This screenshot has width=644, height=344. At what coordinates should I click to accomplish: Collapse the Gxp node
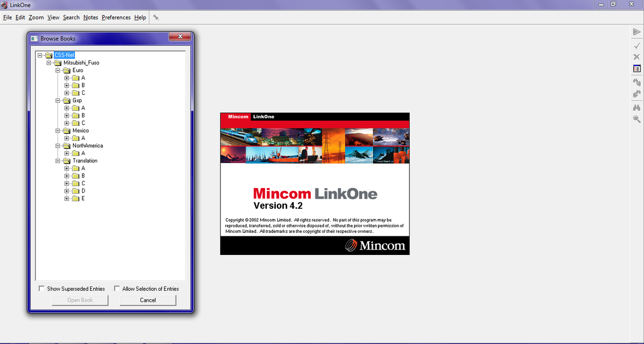coord(58,101)
